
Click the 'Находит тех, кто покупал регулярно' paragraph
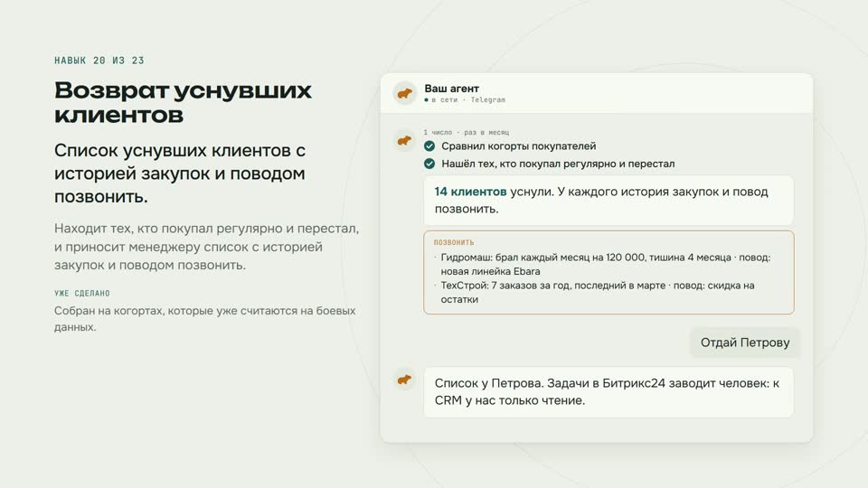click(x=206, y=247)
